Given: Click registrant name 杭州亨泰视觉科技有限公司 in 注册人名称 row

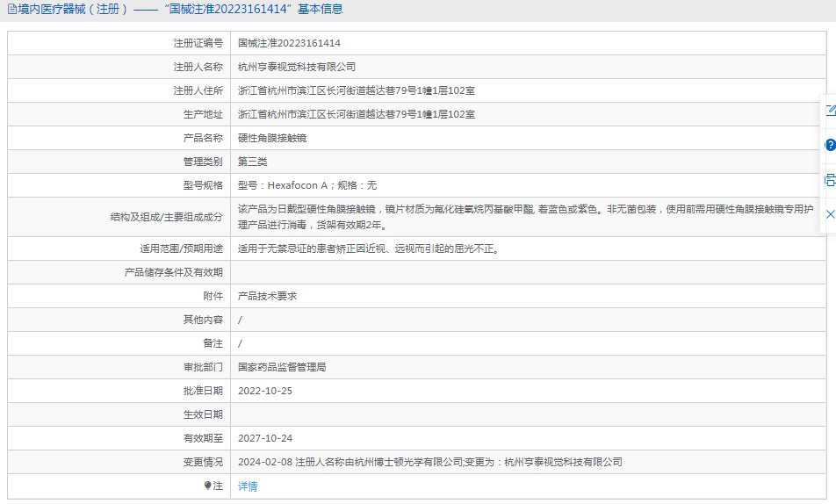Looking at the screenshot, I should click(297, 67).
